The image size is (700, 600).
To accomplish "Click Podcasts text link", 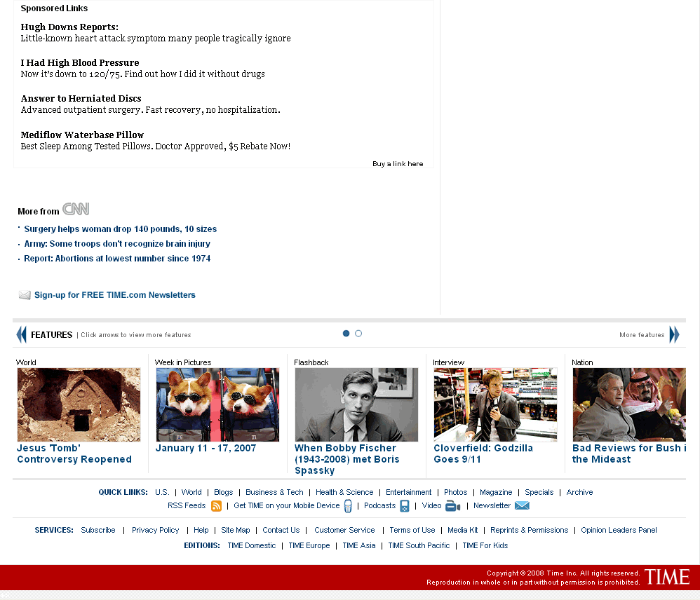I will click(380, 505).
